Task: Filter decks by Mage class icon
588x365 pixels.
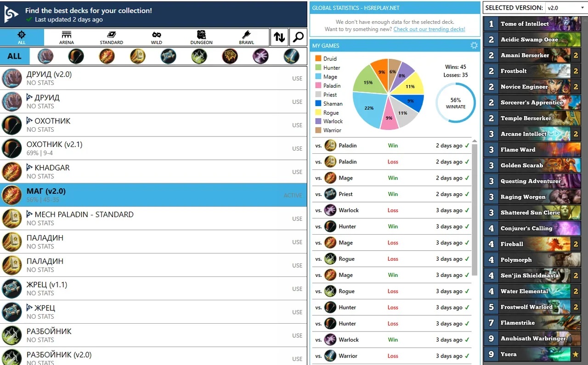Action: 107,56
